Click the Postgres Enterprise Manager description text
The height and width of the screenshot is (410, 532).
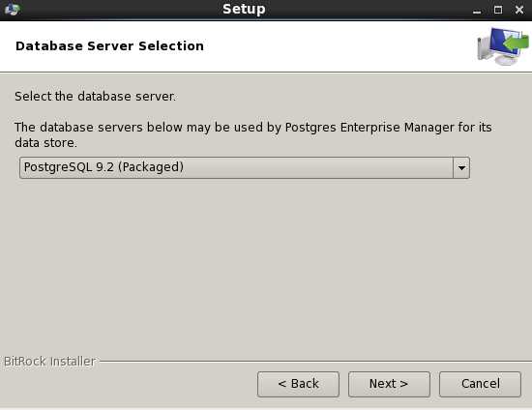[x=253, y=128]
